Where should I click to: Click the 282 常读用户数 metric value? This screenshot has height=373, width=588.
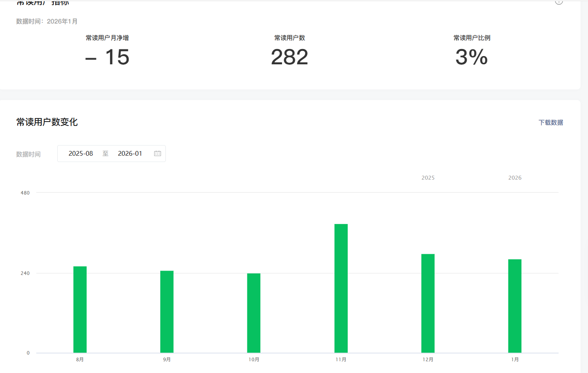(x=290, y=57)
